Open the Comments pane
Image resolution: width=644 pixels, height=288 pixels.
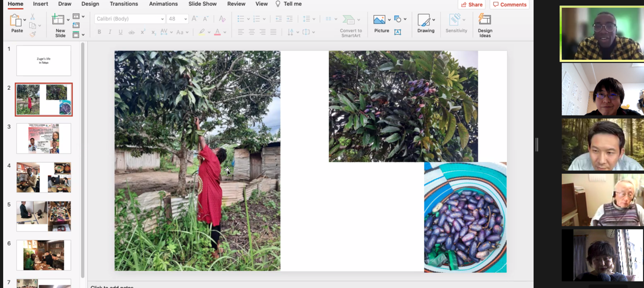(510, 5)
